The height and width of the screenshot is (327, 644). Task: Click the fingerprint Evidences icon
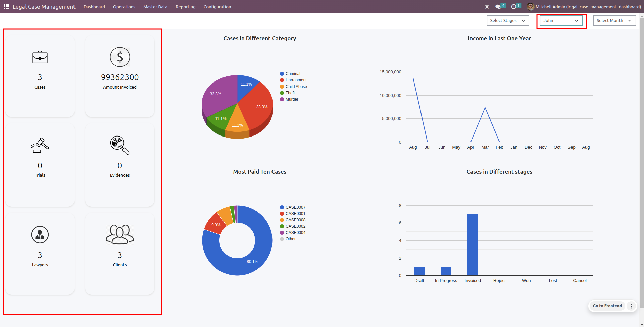[120, 145]
